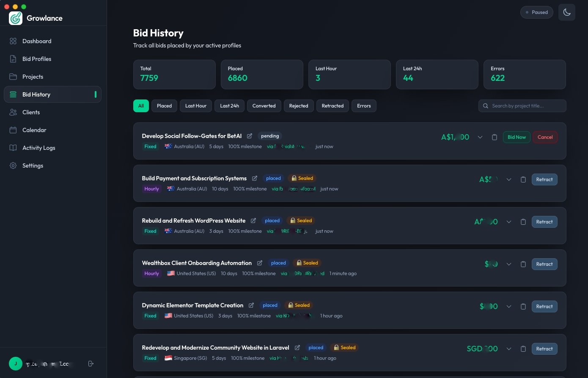Screen dimensions: 588x378
Task: Copy the Wealthbox Client Onboarding bid
Action: [523, 264]
